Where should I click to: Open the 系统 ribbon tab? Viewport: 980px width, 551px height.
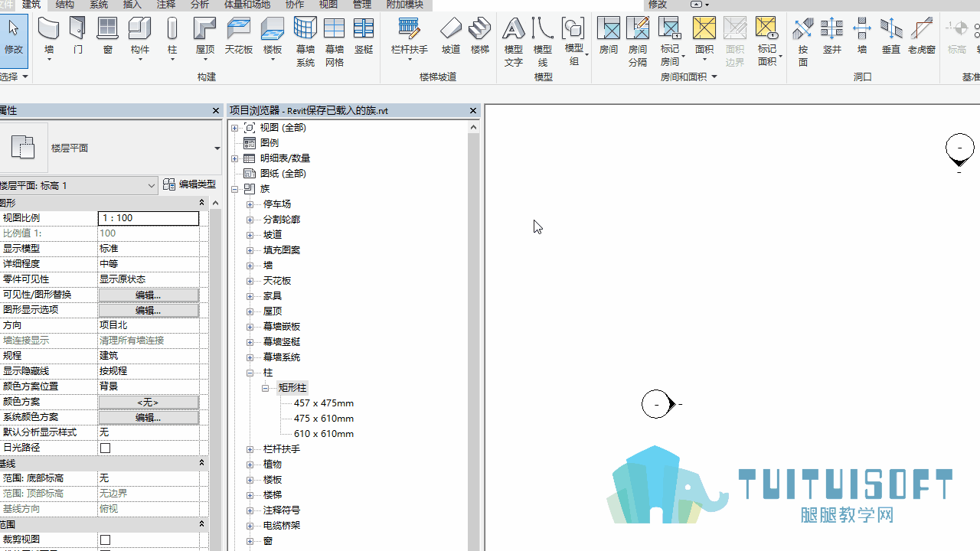pyautogui.click(x=99, y=5)
